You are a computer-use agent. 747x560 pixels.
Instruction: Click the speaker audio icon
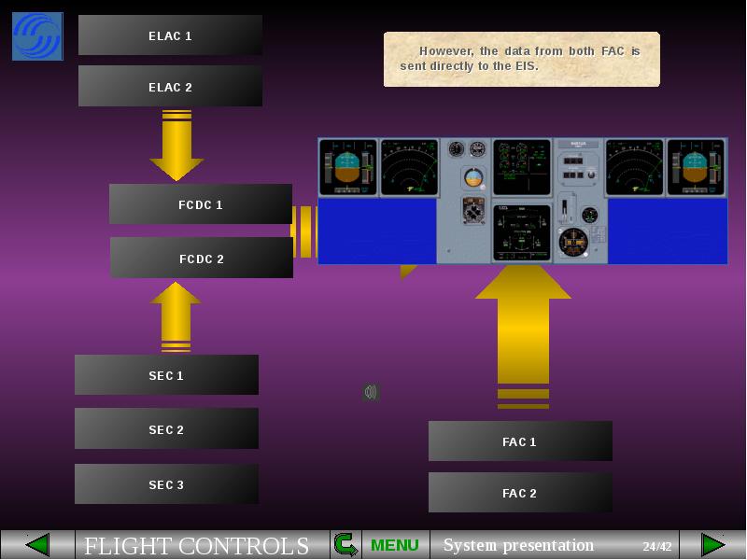tap(371, 392)
